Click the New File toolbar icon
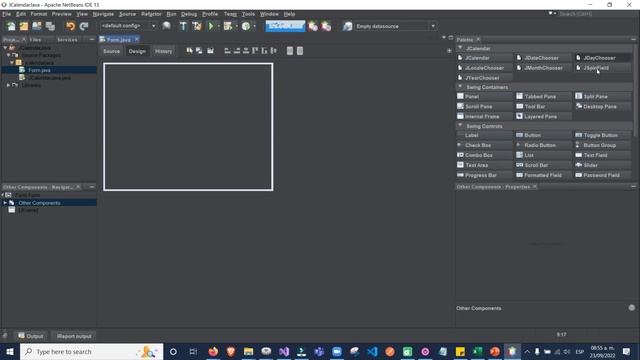The image size is (640, 360). [x=11, y=26]
